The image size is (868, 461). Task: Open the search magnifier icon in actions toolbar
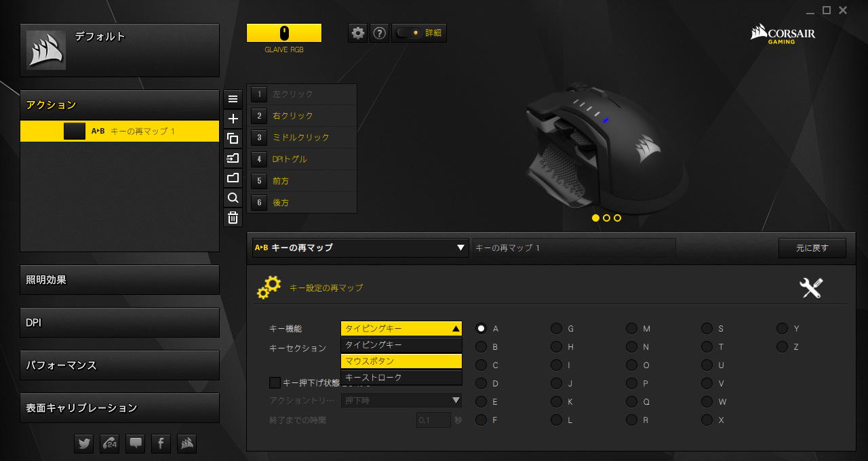pos(233,198)
